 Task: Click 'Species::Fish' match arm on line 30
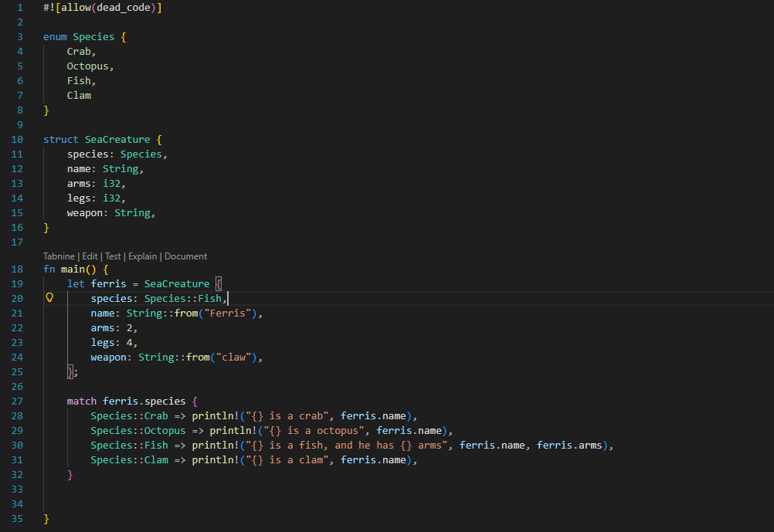(129, 446)
